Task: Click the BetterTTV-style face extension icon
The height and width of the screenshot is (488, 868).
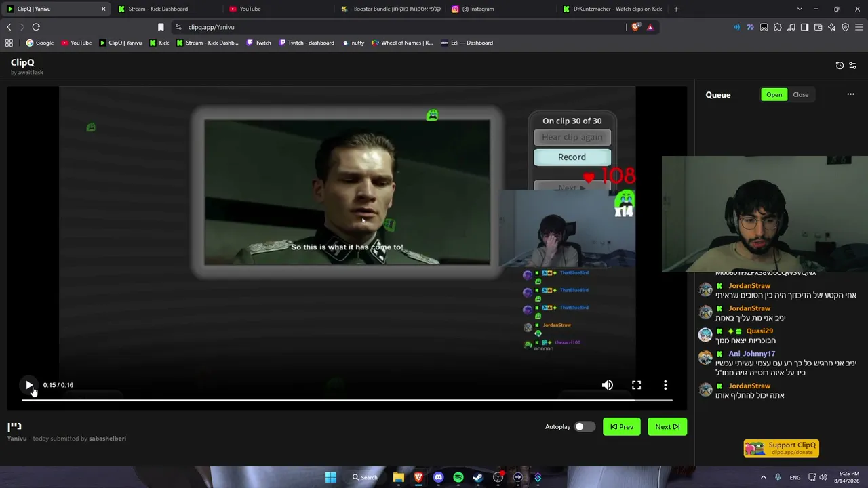Action: pos(764,27)
